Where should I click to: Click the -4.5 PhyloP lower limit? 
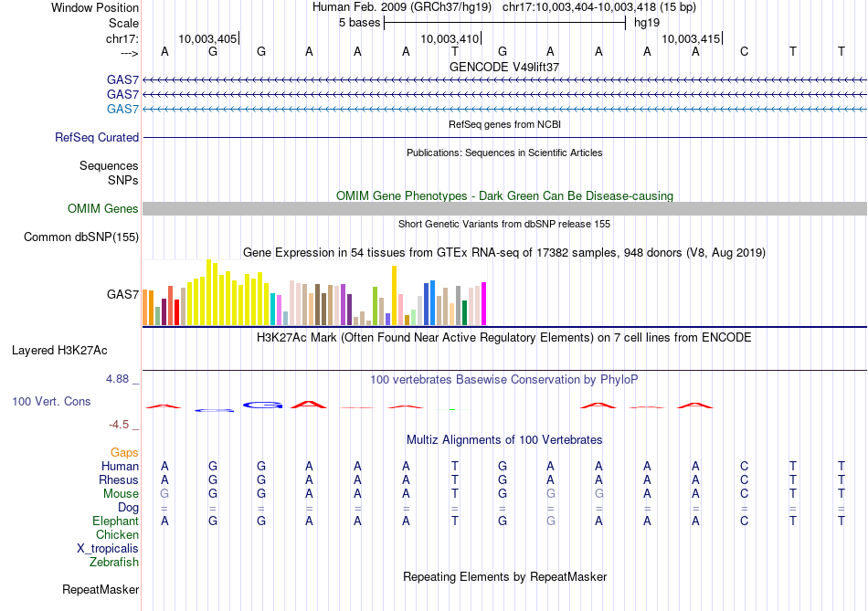coord(119,425)
